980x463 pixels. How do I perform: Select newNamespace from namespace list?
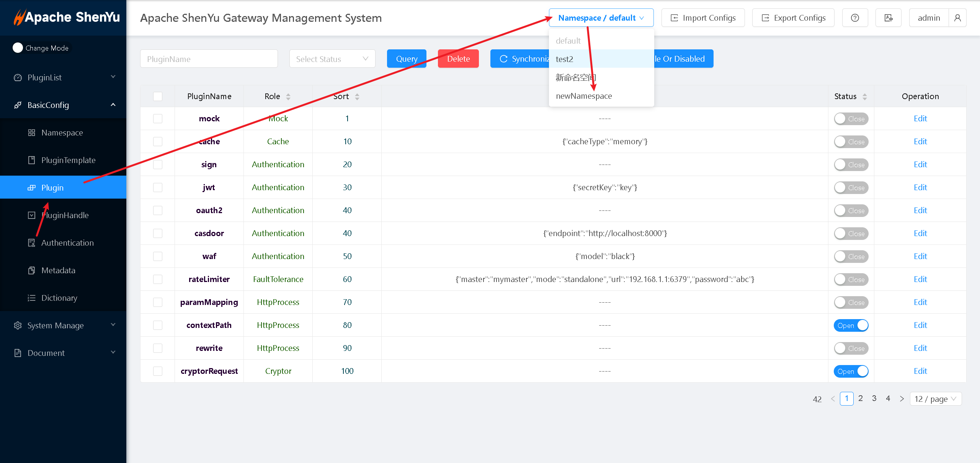click(584, 96)
